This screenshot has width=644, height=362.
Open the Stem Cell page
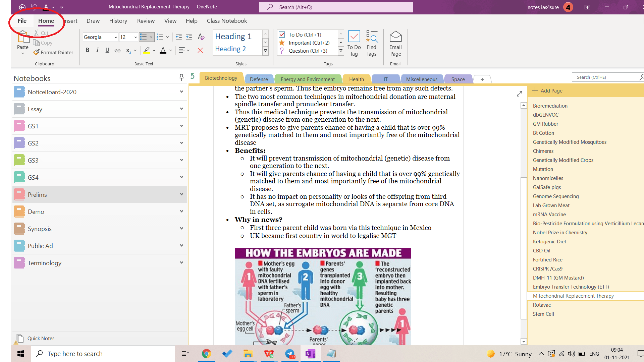[544, 314]
